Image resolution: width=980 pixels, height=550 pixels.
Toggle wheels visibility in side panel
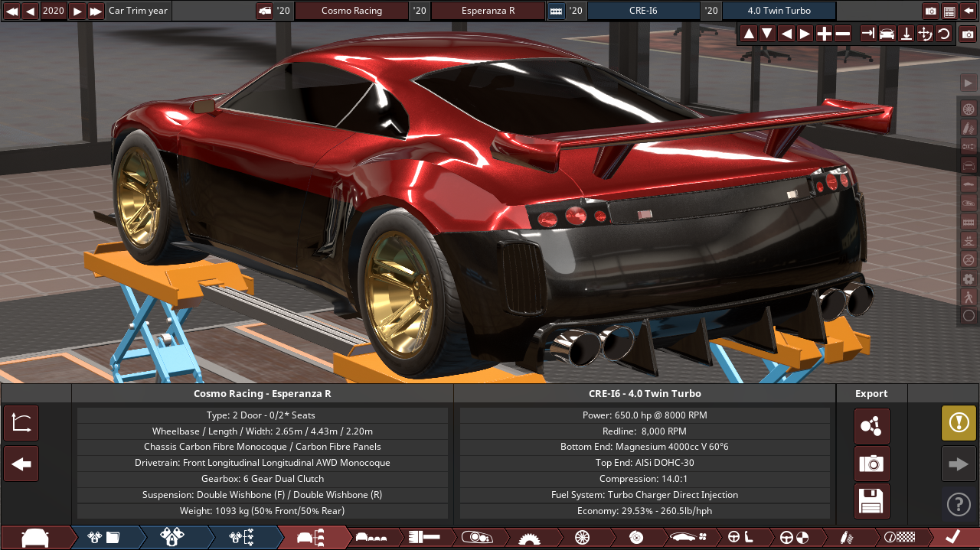(x=969, y=109)
